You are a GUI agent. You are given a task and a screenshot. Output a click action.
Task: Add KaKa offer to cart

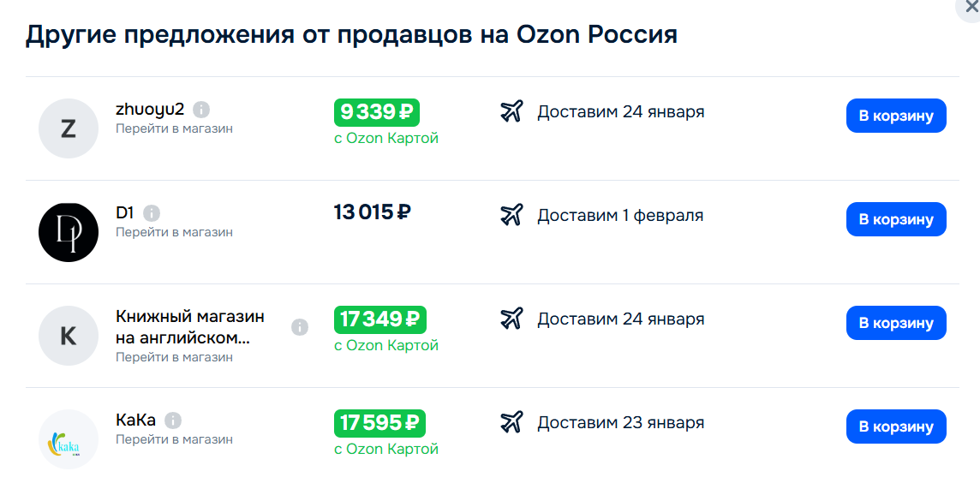tap(896, 426)
